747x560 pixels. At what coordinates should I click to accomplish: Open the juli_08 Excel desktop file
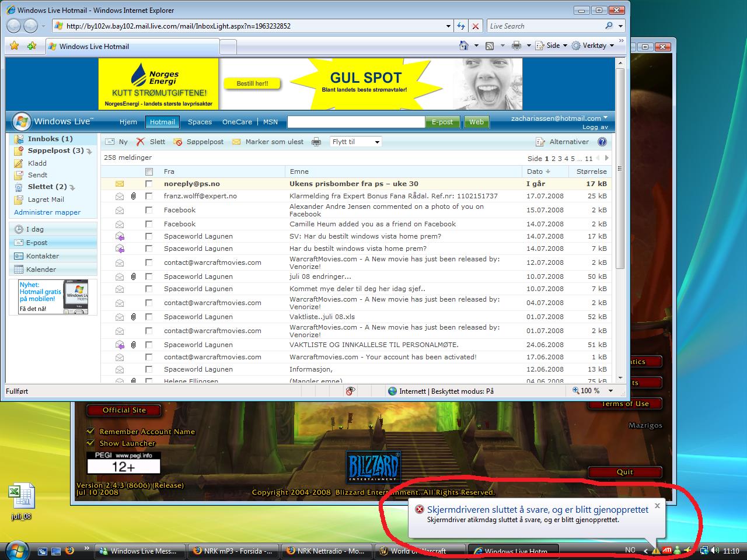[22, 502]
